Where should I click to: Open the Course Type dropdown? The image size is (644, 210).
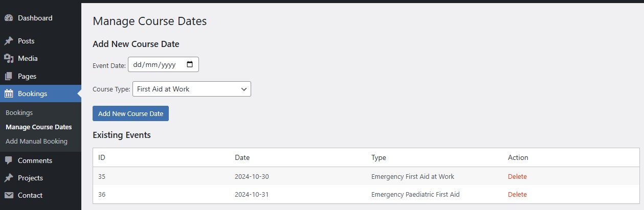click(191, 89)
